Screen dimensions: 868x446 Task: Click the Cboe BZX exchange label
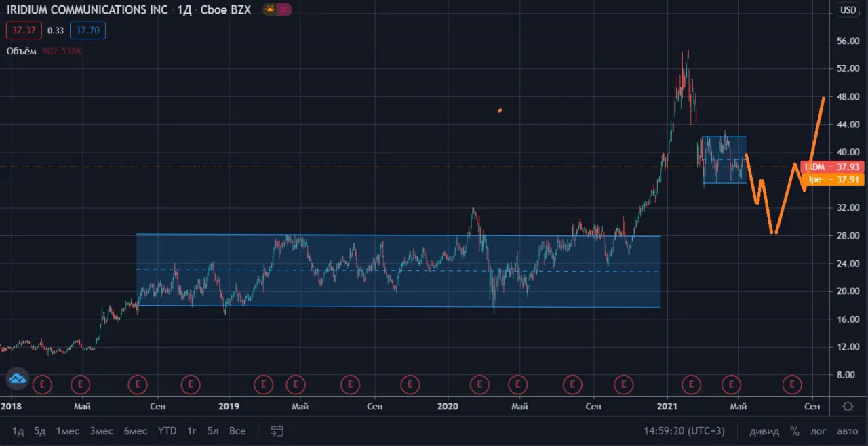pyautogui.click(x=226, y=9)
